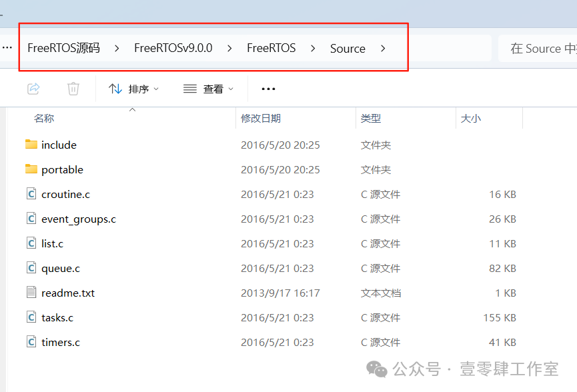Click the share icon in toolbar
Screen dimensions: 577x392
pos(33,89)
